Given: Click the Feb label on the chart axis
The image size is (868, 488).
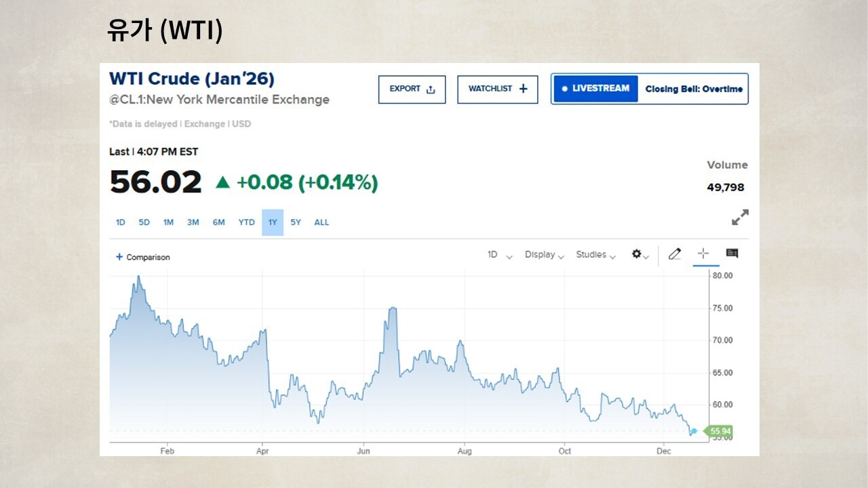Looking at the screenshot, I should click(x=167, y=451).
